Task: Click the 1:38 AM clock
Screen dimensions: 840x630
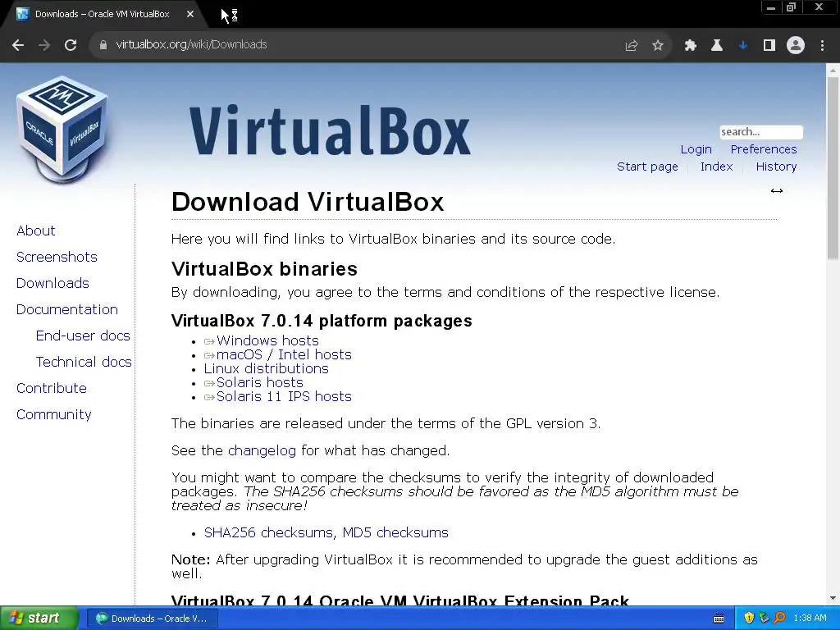Action: coord(810,619)
